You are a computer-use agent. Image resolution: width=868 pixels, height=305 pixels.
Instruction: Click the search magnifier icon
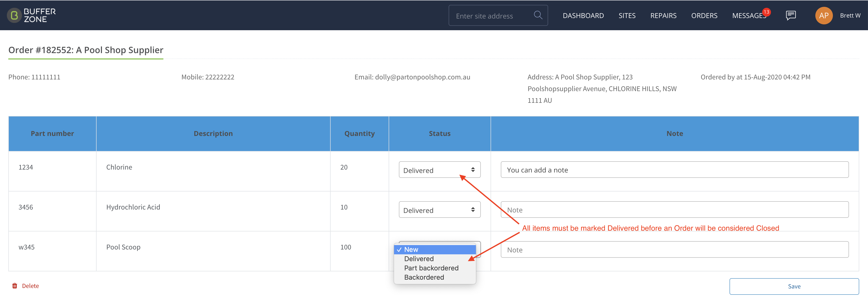[x=538, y=15]
